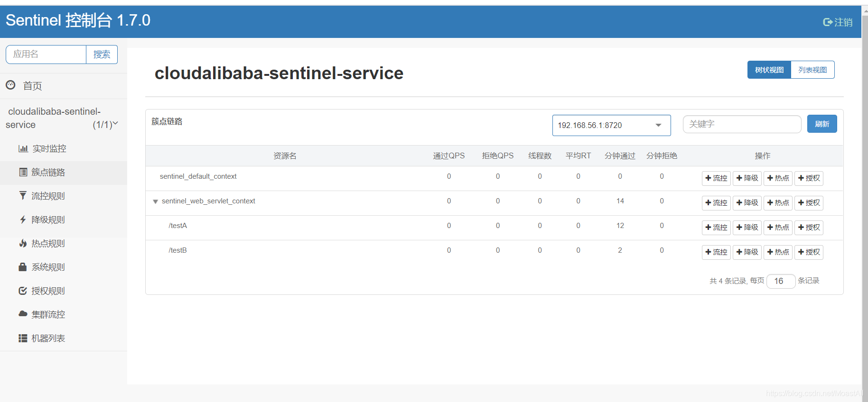868x402 pixels.
Task: Open 授权规则 sidebar entry
Action: pos(48,291)
